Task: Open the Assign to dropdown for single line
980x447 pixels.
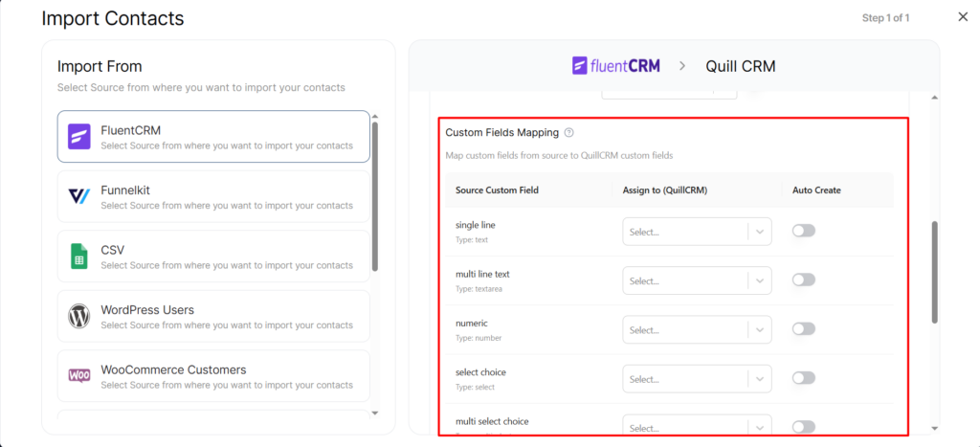Action: click(697, 232)
